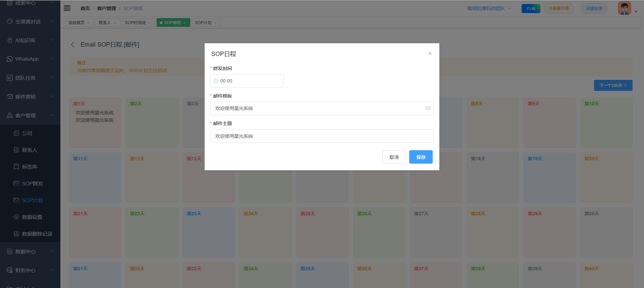Open 公司 in the sidebar
The image size is (644, 288).
(x=30, y=133)
